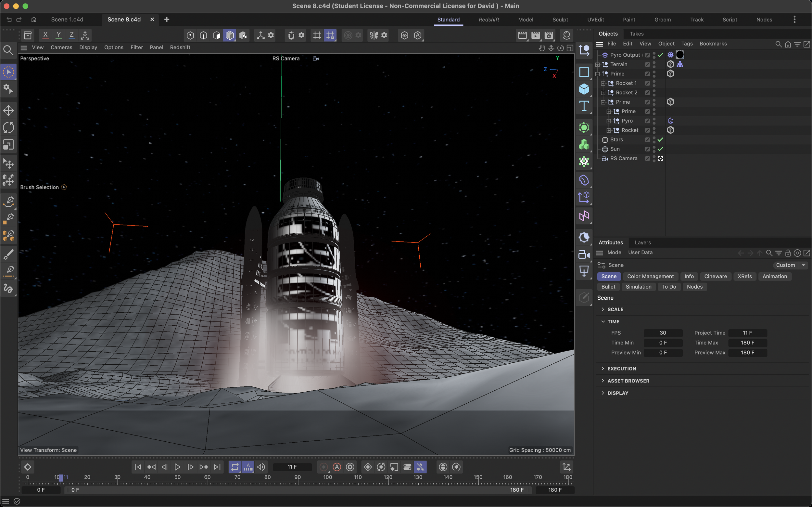
Task: Toggle the green enable check for Stars
Action: 660,139
